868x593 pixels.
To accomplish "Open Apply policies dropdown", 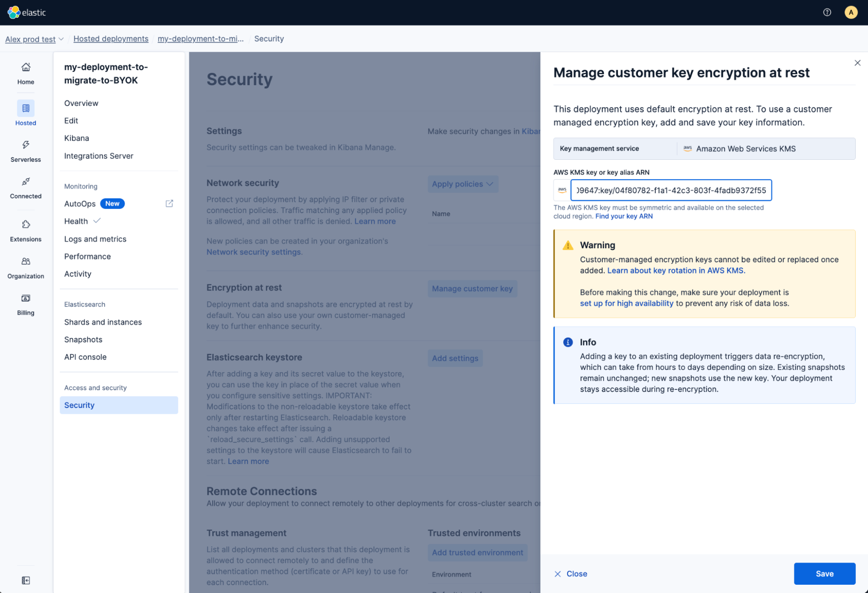I will pos(462,184).
